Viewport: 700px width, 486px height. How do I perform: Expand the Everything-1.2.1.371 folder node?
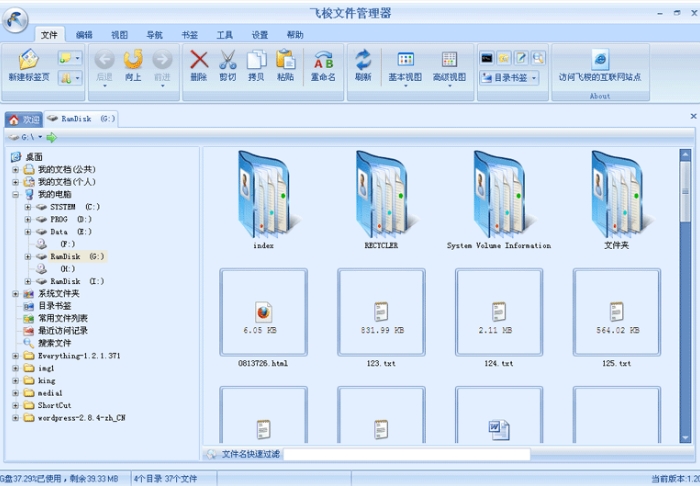point(16,356)
